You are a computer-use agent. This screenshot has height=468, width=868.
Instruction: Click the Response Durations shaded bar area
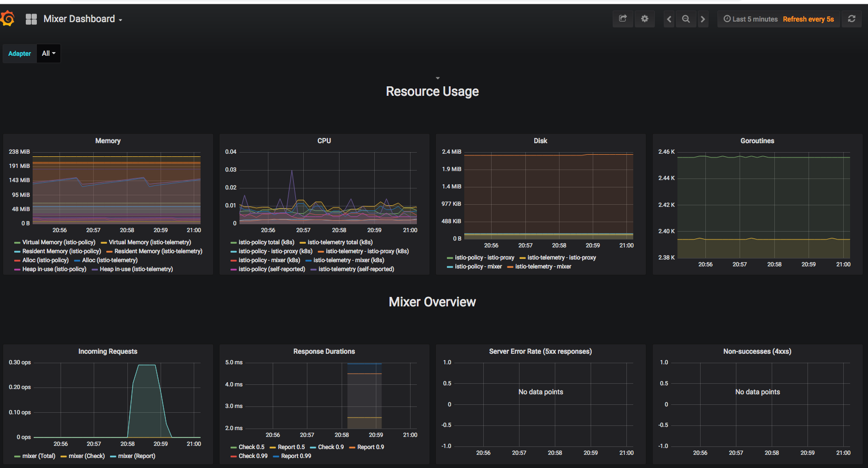[364, 396]
